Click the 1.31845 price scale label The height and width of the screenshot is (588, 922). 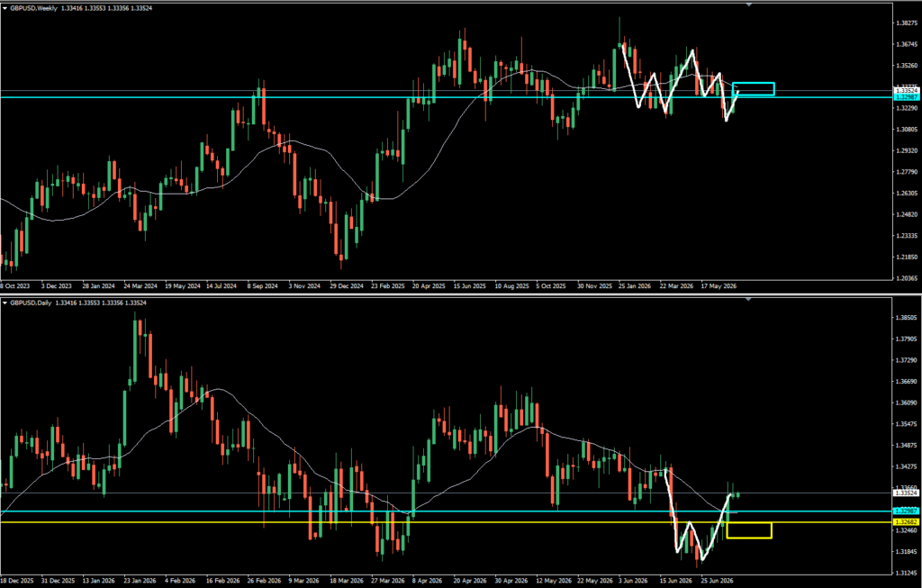click(x=907, y=552)
